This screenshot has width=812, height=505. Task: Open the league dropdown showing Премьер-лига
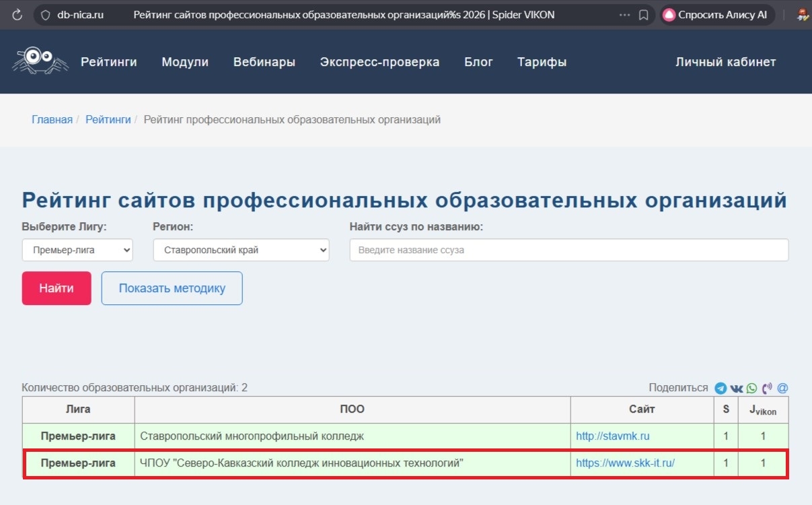(x=77, y=250)
